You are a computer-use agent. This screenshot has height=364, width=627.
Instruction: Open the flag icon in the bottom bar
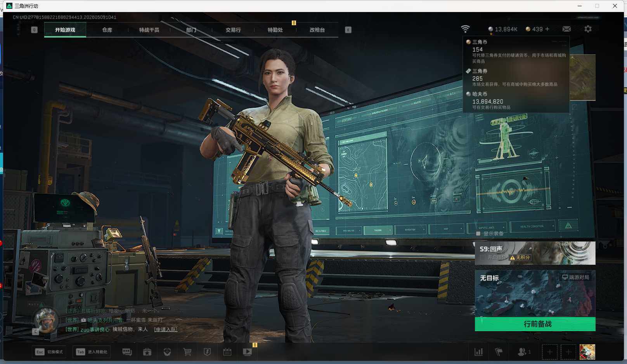499,352
